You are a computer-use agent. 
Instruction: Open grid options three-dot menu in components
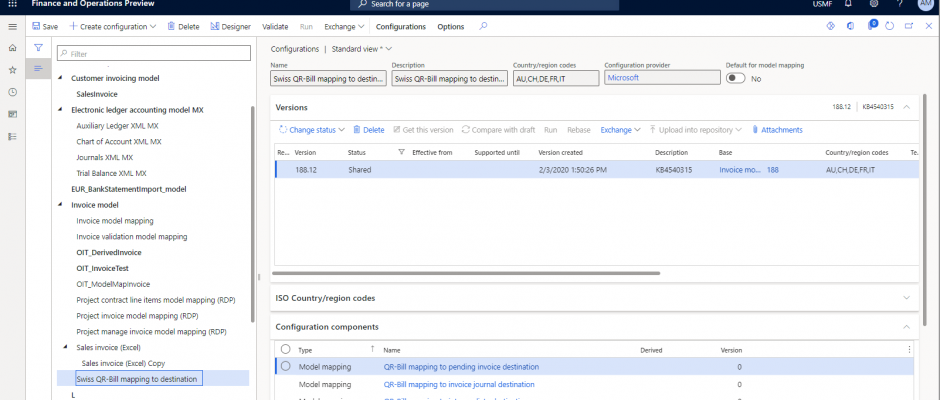909,350
